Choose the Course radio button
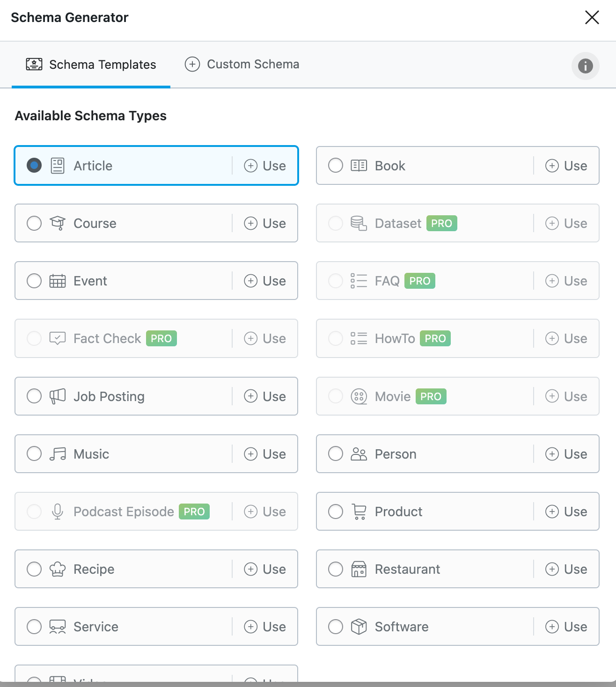 point(34,223)
